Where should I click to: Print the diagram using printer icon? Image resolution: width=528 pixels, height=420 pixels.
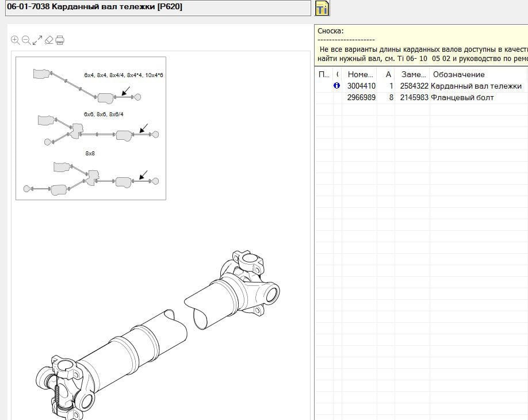click(60, 40)
